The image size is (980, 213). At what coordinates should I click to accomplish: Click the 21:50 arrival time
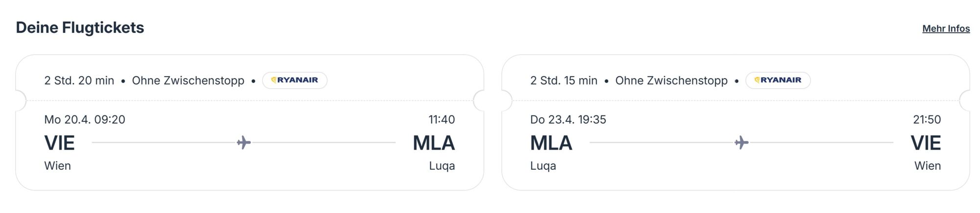927,119
